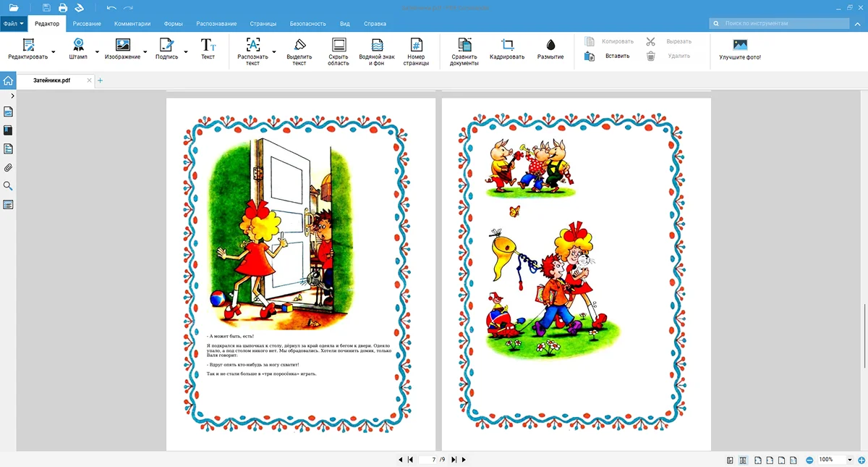Screen dimensions: 868x467
Task: Print the document with printer icon
Action: (63, 7)
